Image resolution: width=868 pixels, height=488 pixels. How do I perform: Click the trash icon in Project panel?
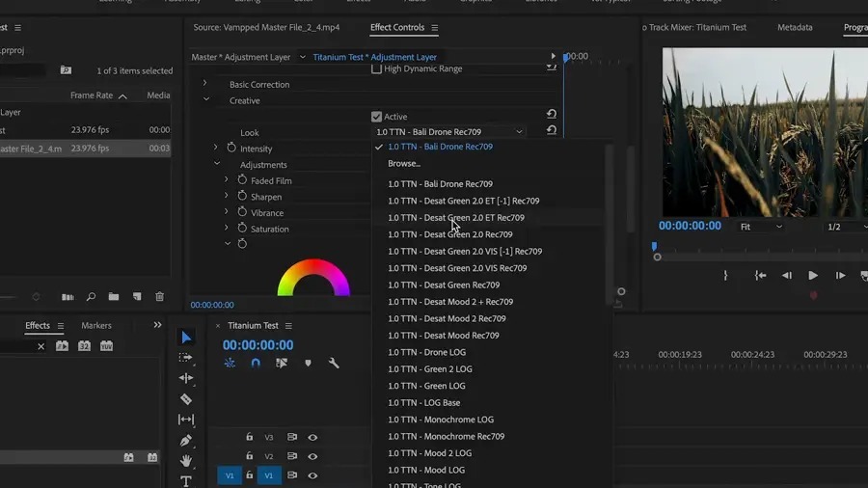[160, 297]
